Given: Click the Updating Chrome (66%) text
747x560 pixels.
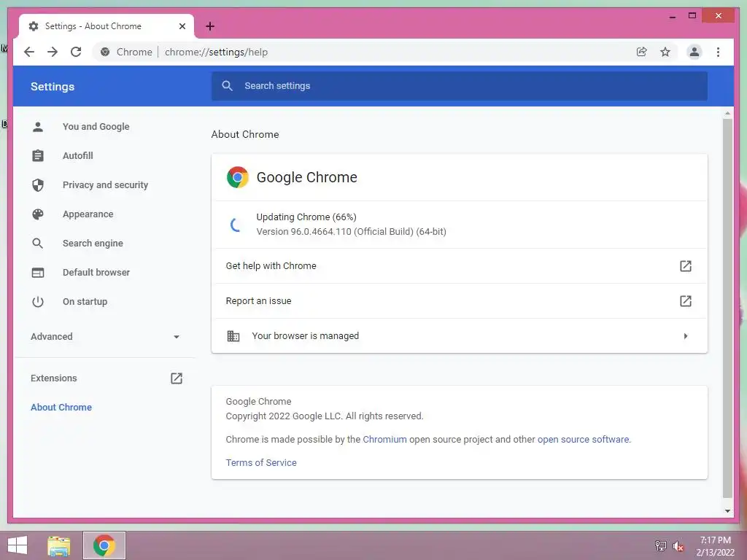Looking at the screenshot, I should pyautogui.click(x=306, y=217).
